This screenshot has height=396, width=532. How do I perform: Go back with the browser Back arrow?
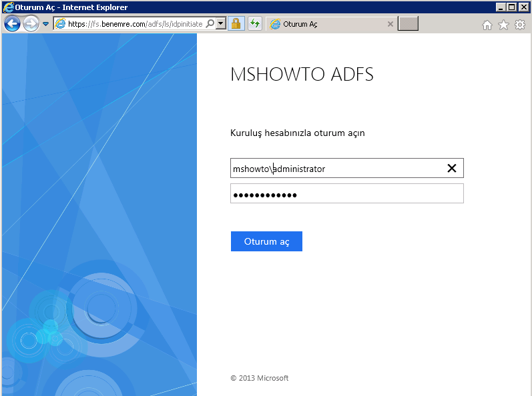tap(12, 24)
